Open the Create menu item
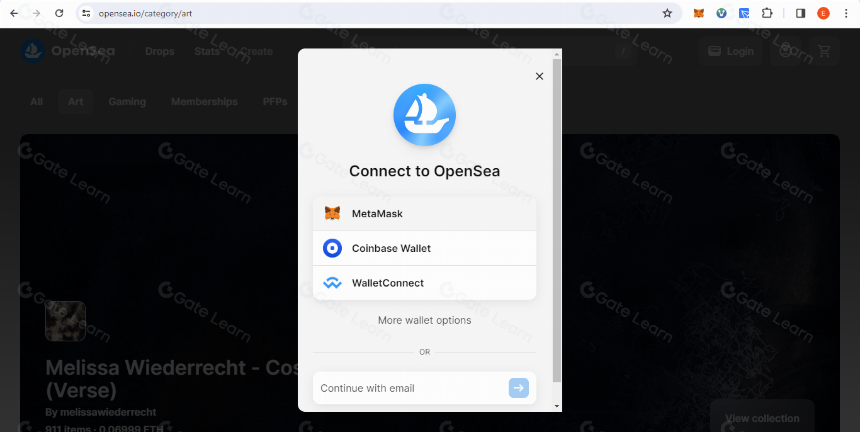 point(256,52)
